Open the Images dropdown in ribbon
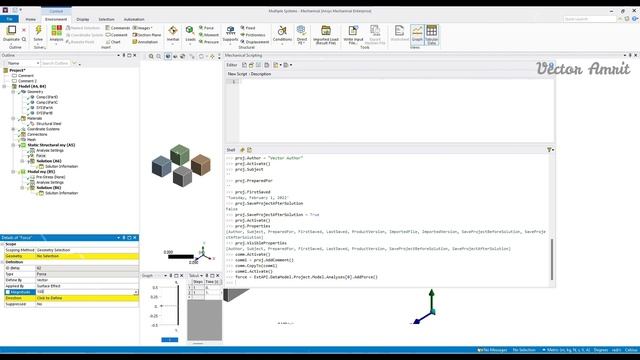This screenshot has width=640, height=360. click(143, 28)
